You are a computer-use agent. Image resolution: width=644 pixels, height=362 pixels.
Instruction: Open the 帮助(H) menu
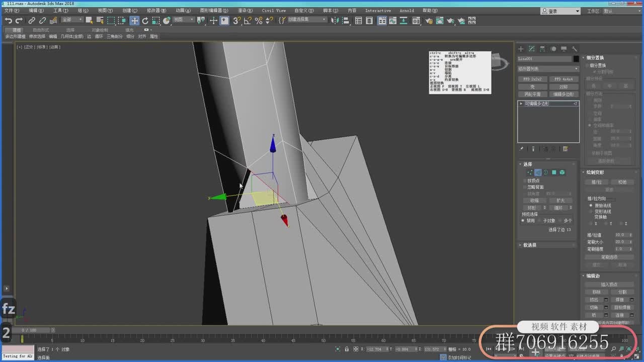click(430, 11)
